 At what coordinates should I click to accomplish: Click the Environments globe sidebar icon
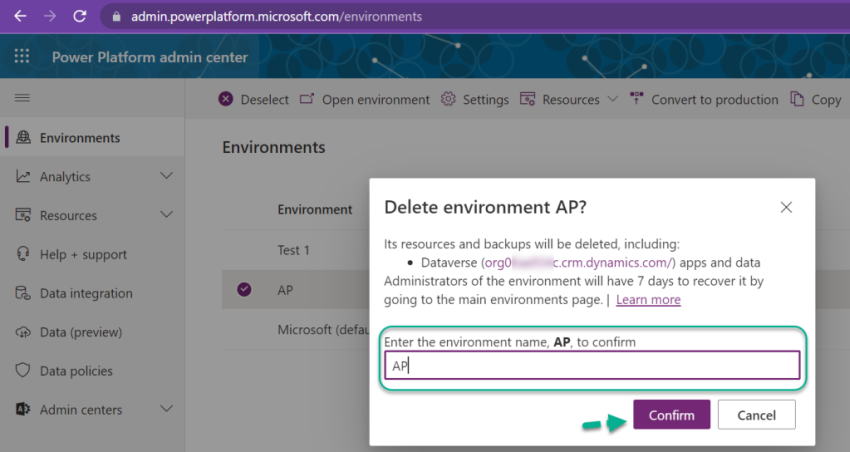point(23,137)
